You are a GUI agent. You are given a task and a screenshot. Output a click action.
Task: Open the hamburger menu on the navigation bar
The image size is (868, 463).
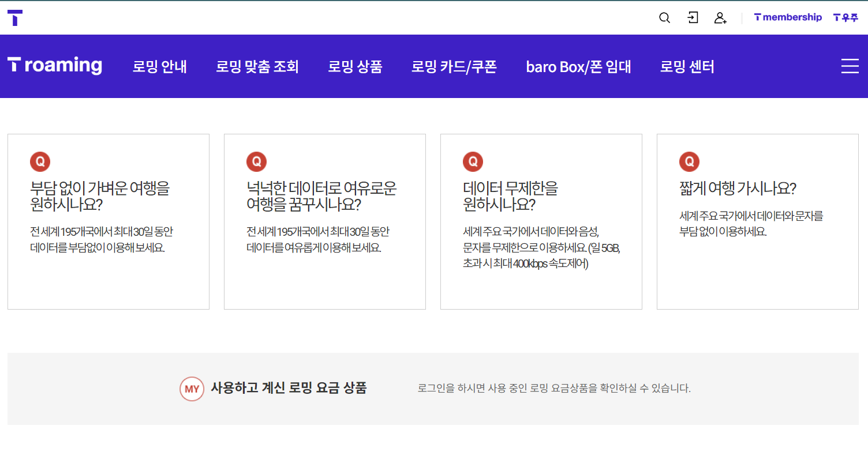850,66
